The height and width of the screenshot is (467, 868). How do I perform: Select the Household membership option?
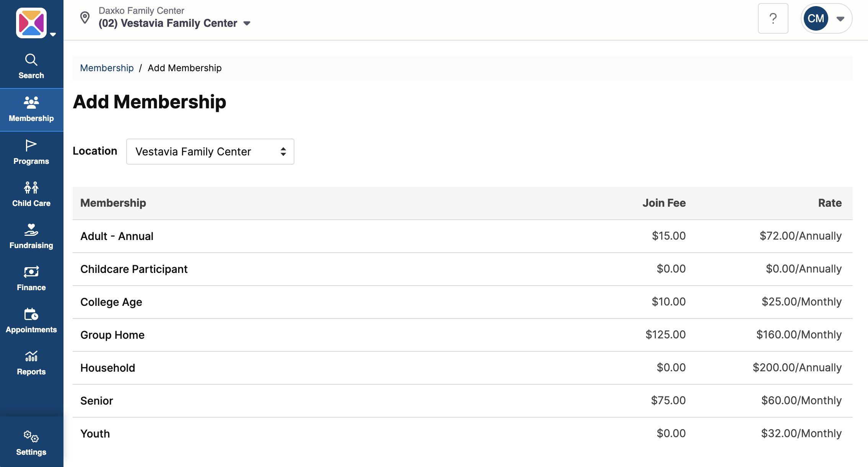(x=107, y=368)
